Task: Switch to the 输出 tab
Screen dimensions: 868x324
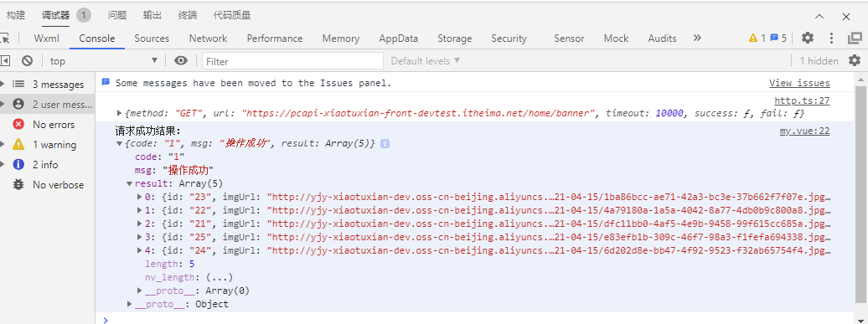Action: pos(152,15)
